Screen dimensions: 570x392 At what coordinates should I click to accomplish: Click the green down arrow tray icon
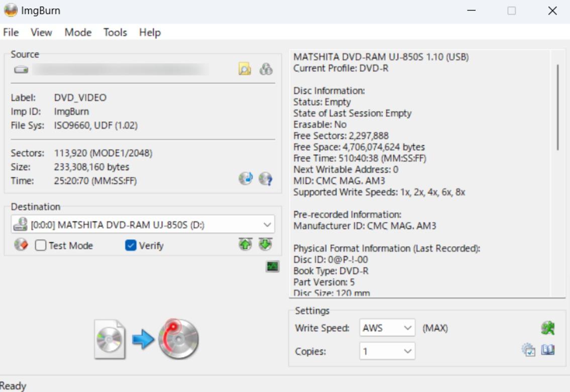pyautogui.click(x=265, y=245)
